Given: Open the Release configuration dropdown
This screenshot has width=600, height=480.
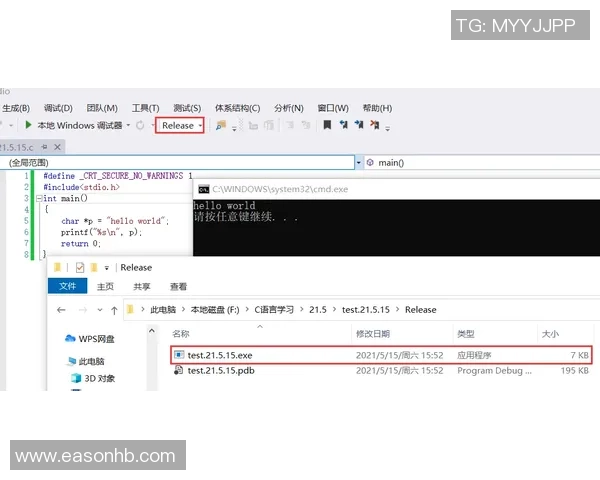Looking at the screenshot, I should click(x=179, y=125).
